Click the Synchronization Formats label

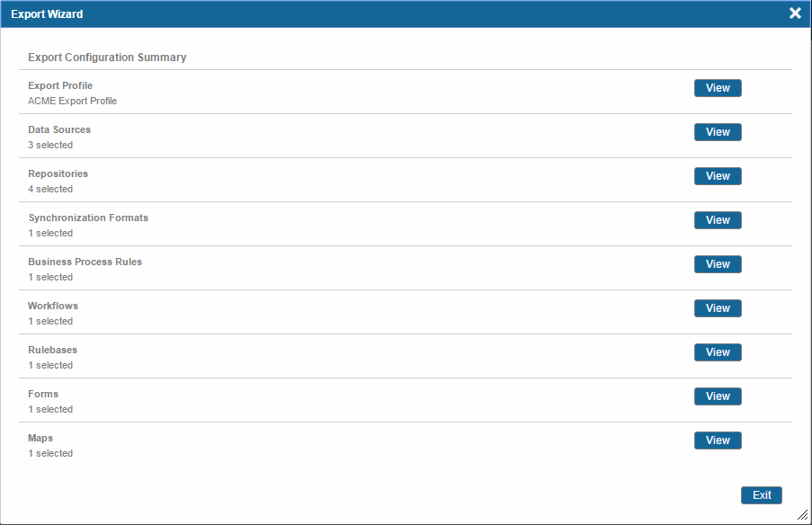point(88,218)
